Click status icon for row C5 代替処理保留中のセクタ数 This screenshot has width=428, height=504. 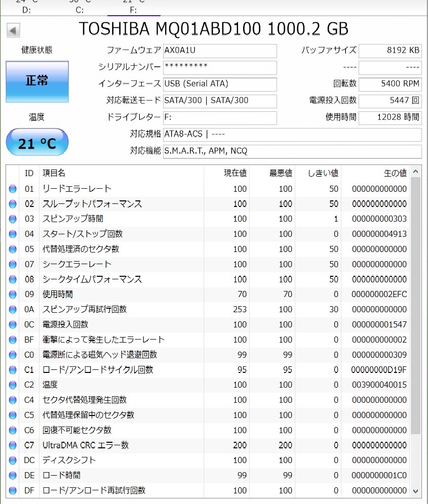(x=13, y=415)
